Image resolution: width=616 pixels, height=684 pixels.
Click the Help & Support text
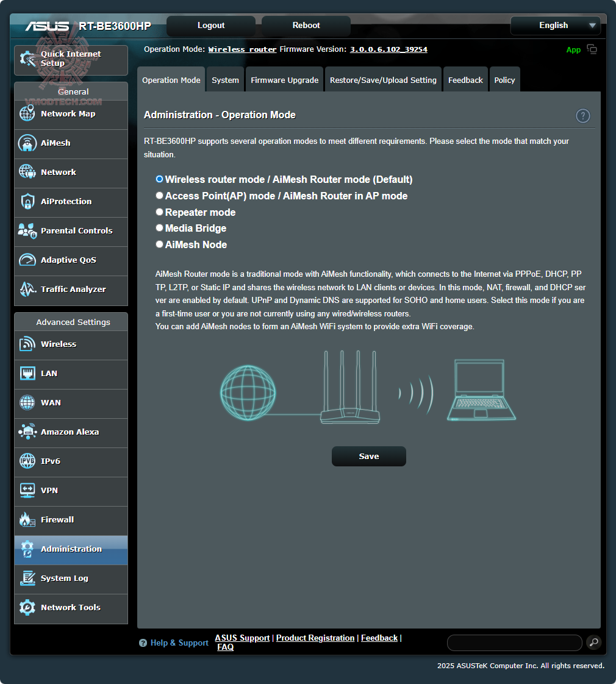tap(179, 643)
